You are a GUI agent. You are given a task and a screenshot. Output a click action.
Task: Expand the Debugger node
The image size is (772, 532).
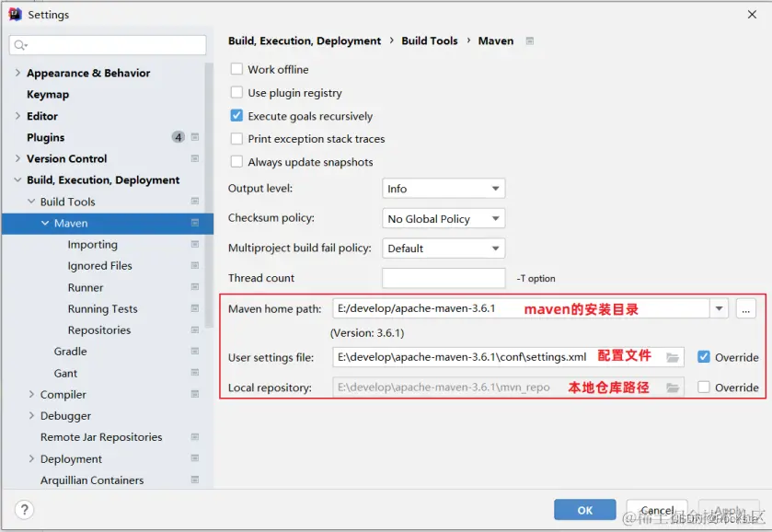pyautogui.click(x=31, y=415)
